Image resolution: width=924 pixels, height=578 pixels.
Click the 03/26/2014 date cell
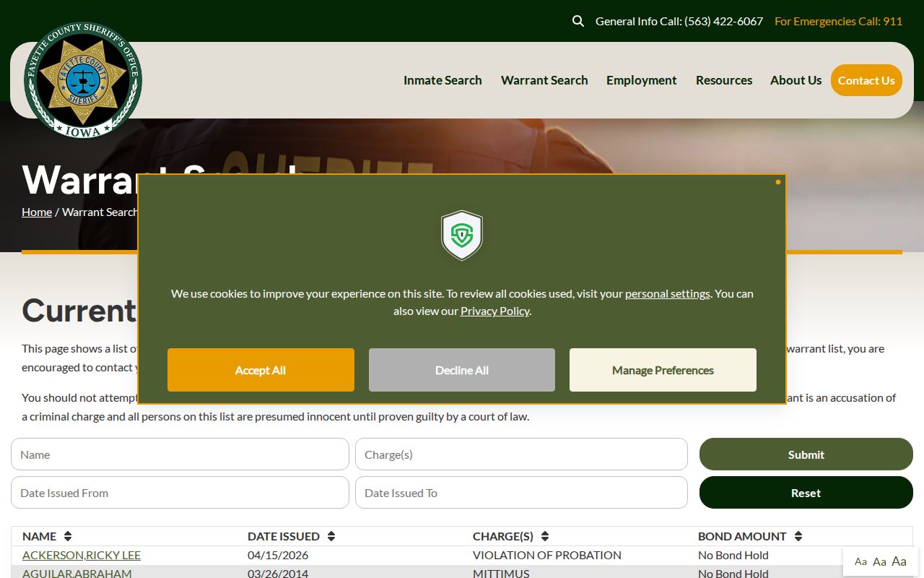coord(278,573)
